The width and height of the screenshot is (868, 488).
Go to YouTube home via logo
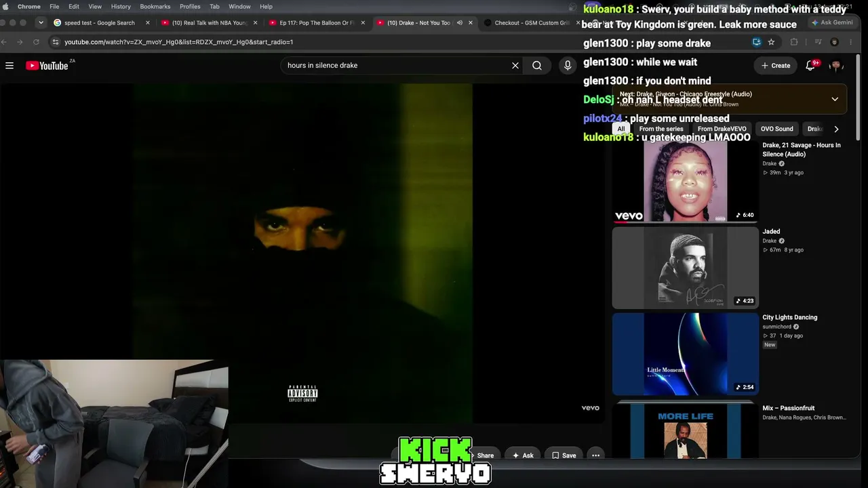point(47,66)
